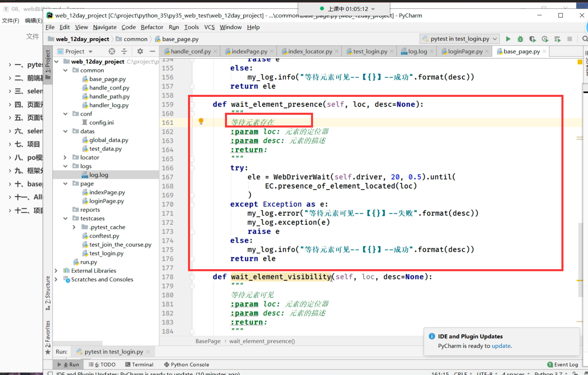This screenshot has width=588, height=375.
Task: Click the Collapse All icon in Project panel
Action: click(124, 51)
